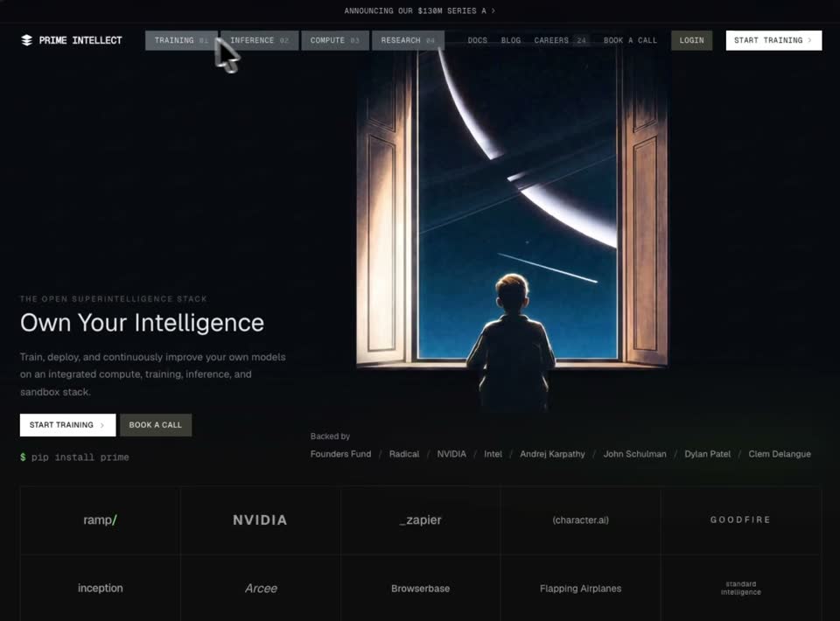Click Andrej Karpathy backer name
This screenshot has height=621, width=840.
[x=552, y=454]
